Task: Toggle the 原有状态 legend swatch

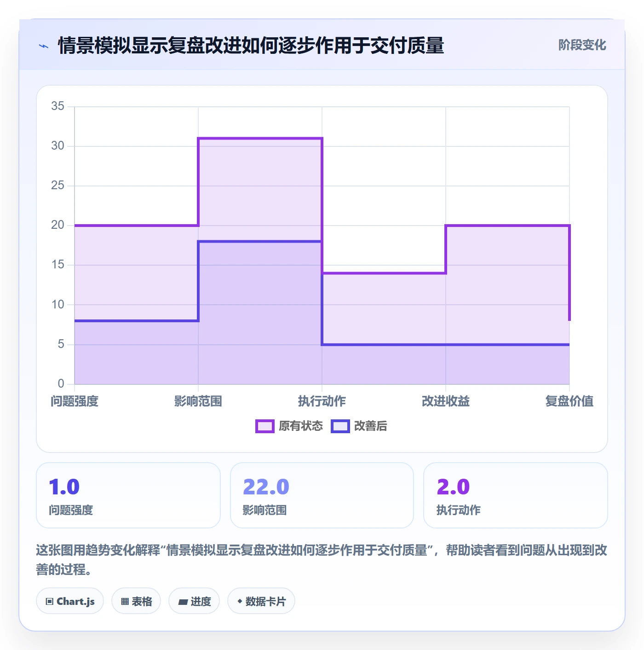Action: tap(264, 426)
